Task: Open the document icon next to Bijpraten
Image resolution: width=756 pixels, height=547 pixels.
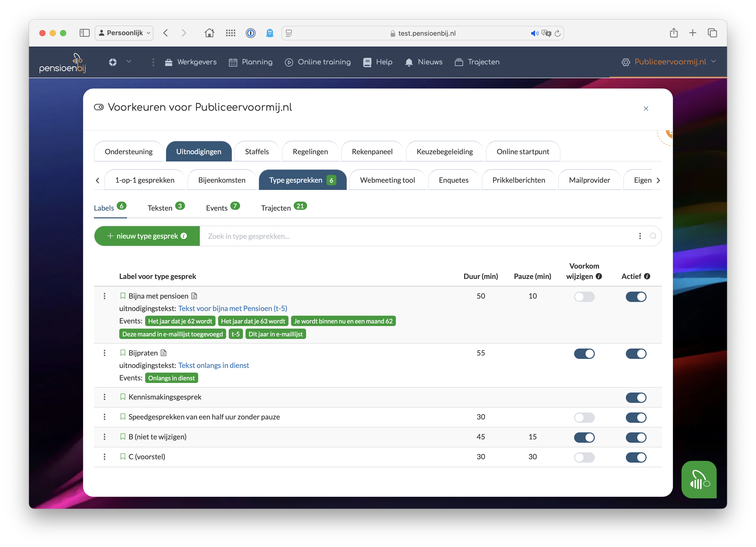Action: coord(163,353)
